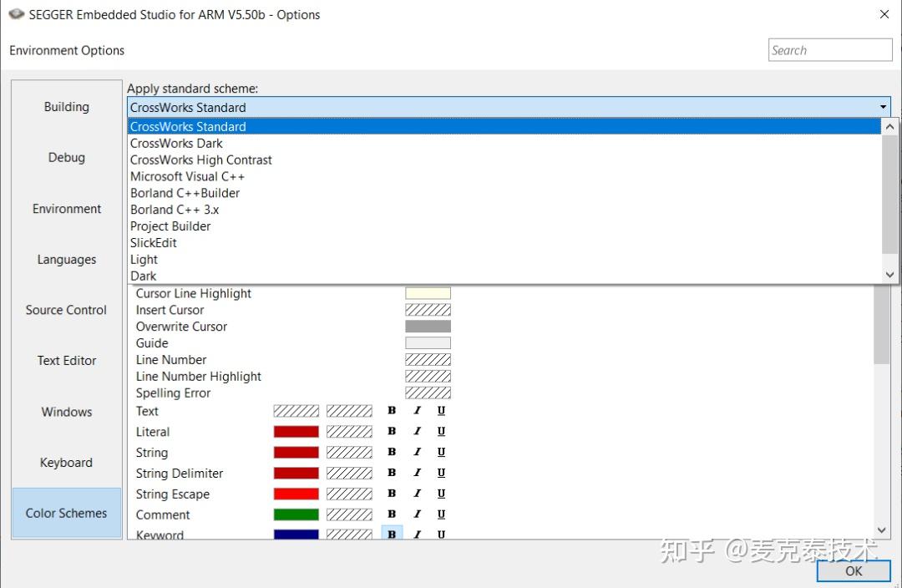Enable italic styling for Comment
This screenshot has height=588, width=902.
tap(417, 514)
